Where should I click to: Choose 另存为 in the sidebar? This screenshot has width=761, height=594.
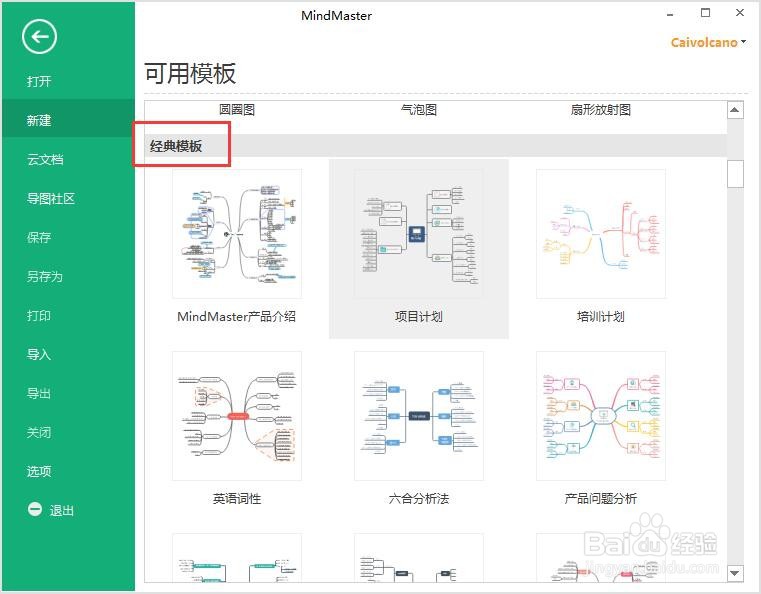(x=45, y=276)
